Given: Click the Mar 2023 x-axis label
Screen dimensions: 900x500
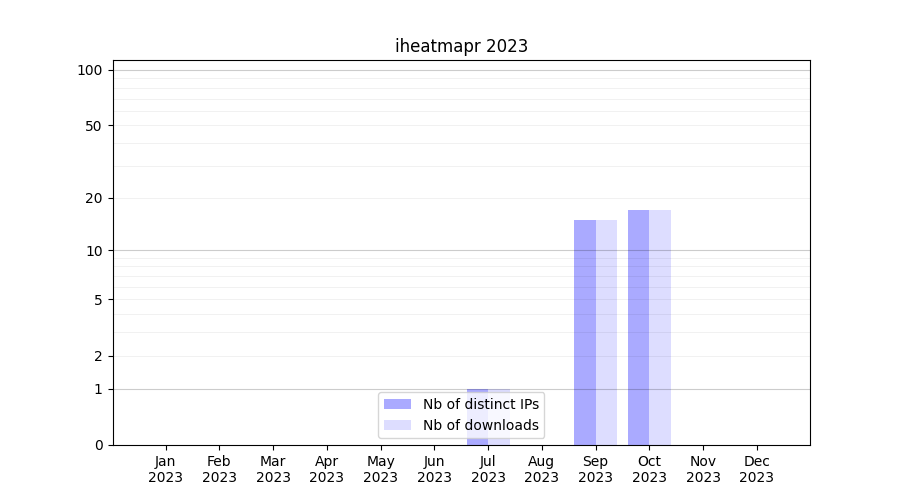Looking at the screenshot, I should point(273,469).
